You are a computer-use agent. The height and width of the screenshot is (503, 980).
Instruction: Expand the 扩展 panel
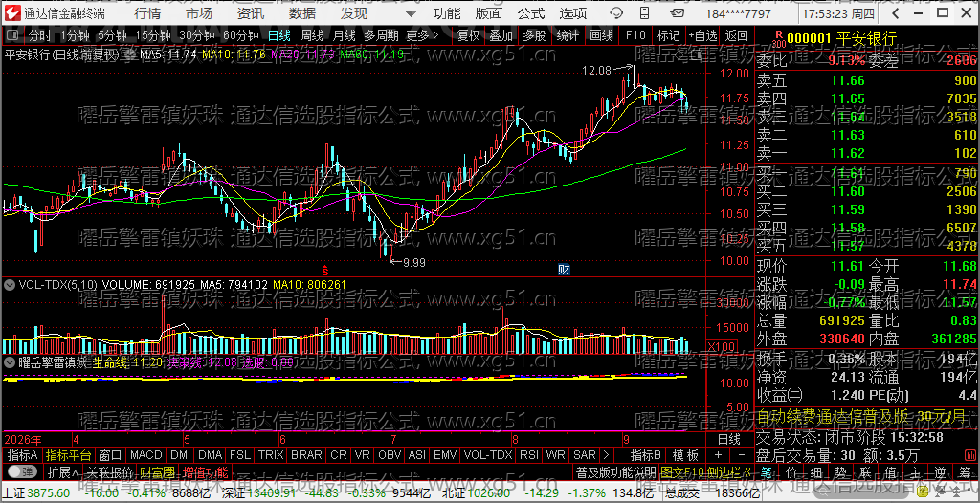pyautogui.click(x=62, y=471)
